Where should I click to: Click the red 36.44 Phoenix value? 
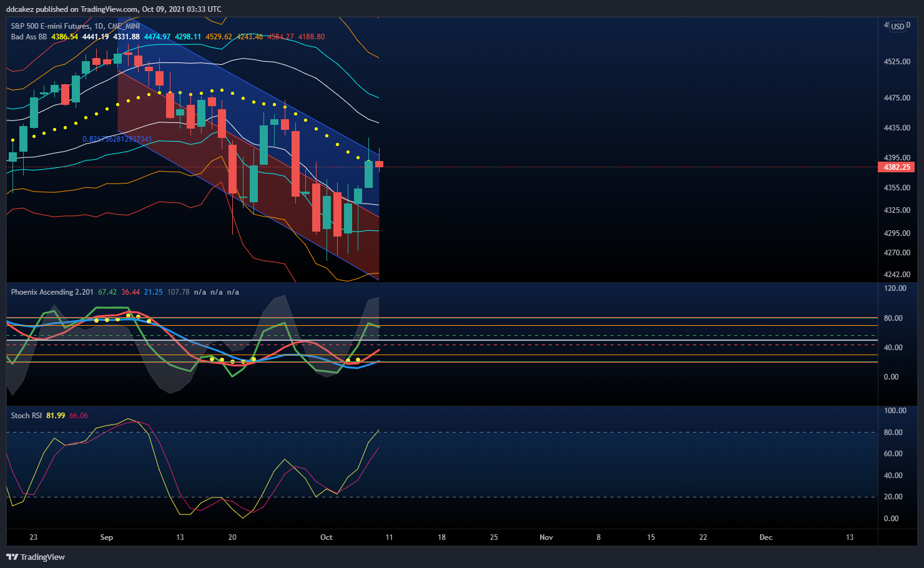click(x=130, y=292)
